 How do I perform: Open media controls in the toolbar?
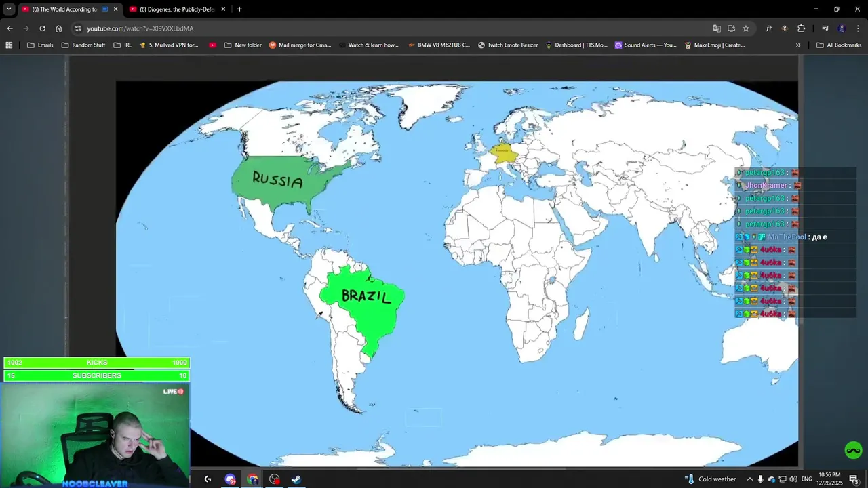pos(825,28)
